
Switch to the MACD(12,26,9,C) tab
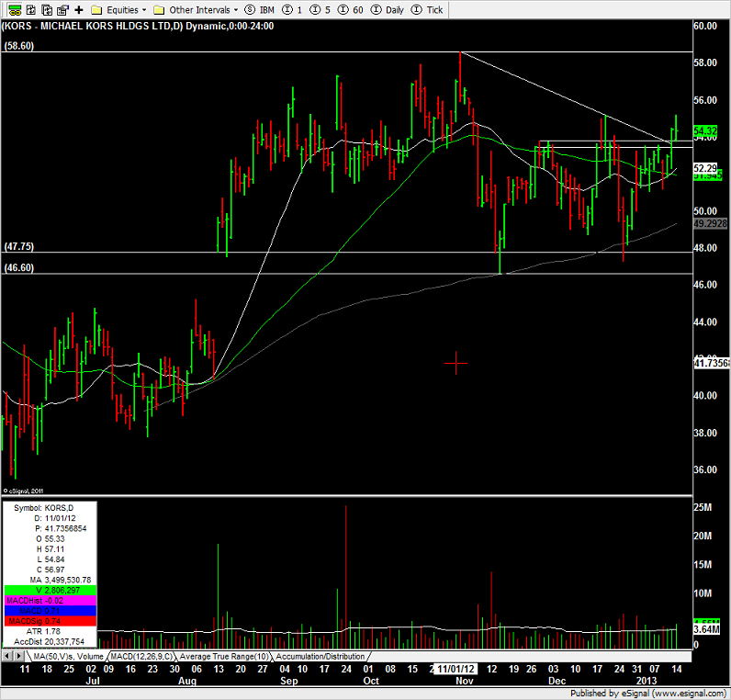coord(141,656)
